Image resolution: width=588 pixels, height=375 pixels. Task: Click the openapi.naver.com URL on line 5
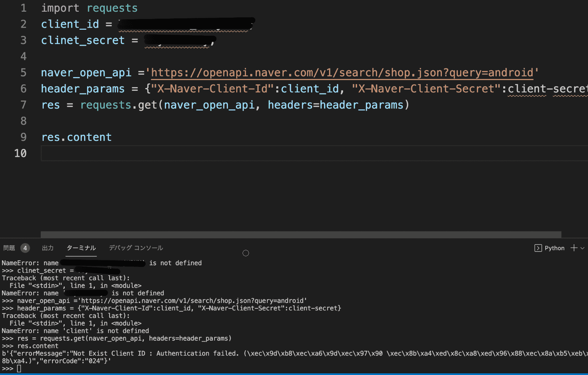click(342, 72)
